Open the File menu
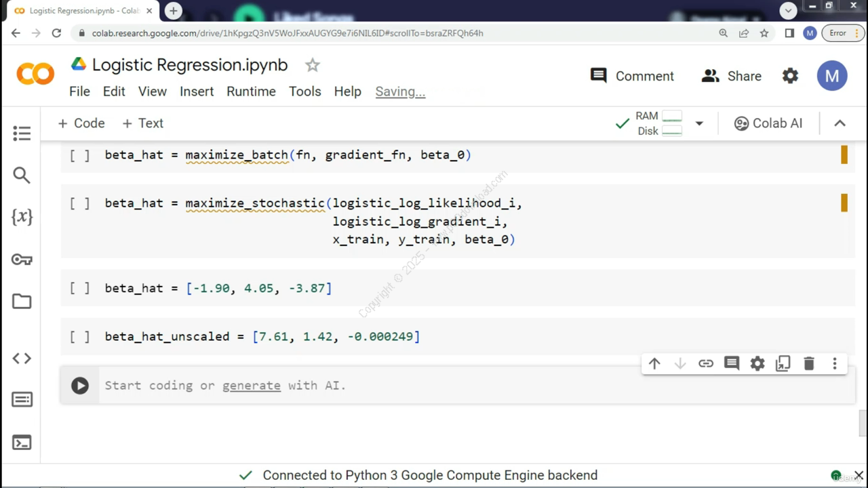Viewport: 868px width, 488px height. coord(79,91)
